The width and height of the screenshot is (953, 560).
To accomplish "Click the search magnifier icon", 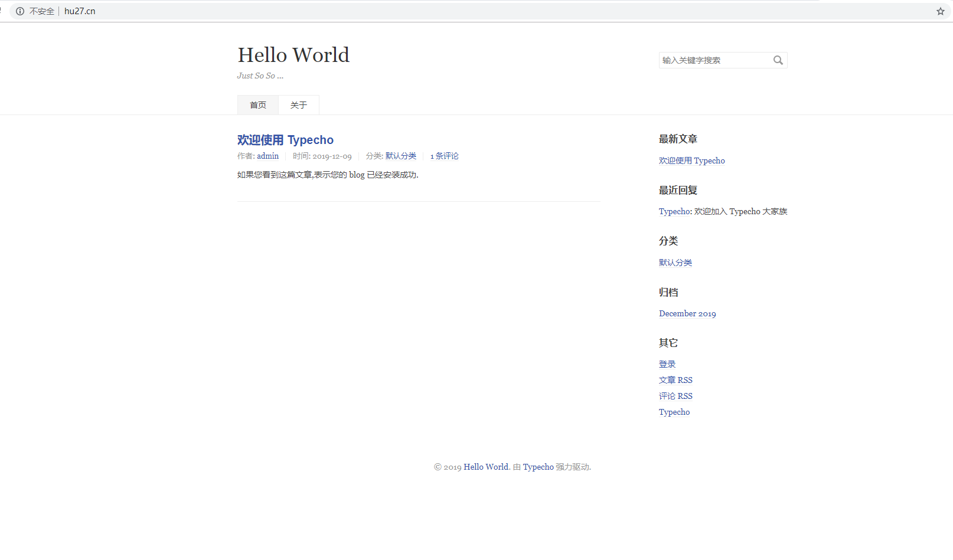I will click(x=778, y=60).
